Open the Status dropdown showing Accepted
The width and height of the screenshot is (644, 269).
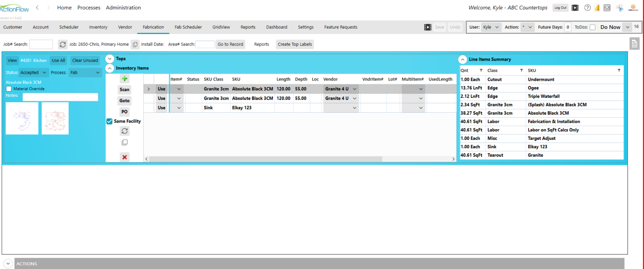tap(33, 72)
